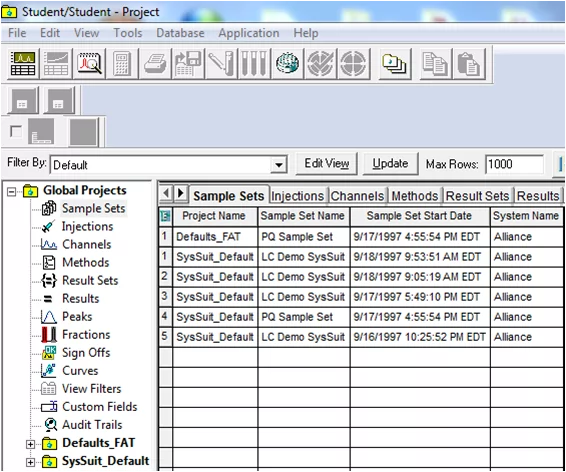Open the Database menu

coord(180,33)
